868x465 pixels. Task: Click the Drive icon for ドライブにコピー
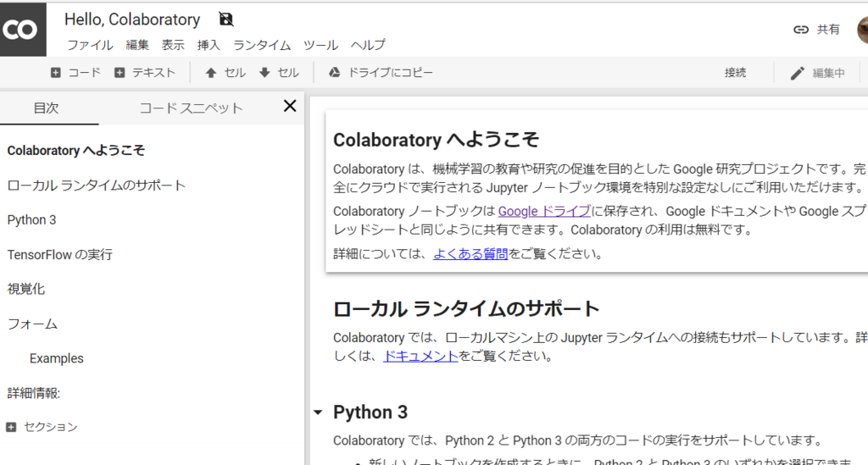coord(334,73)
